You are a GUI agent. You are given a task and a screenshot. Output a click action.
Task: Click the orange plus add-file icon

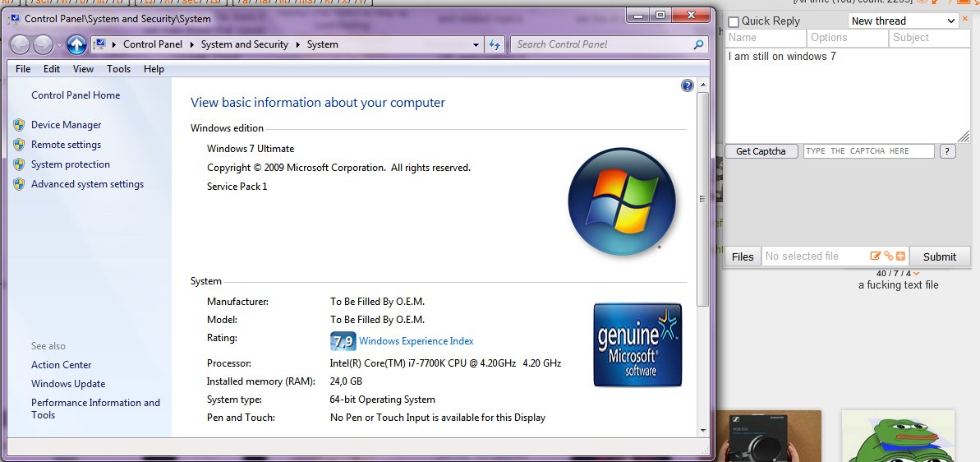point(900,256)
